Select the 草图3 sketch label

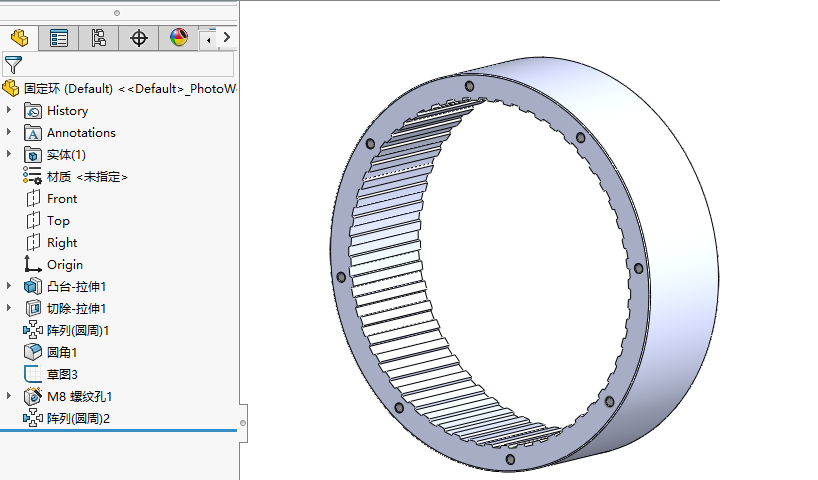pos(62,374)
